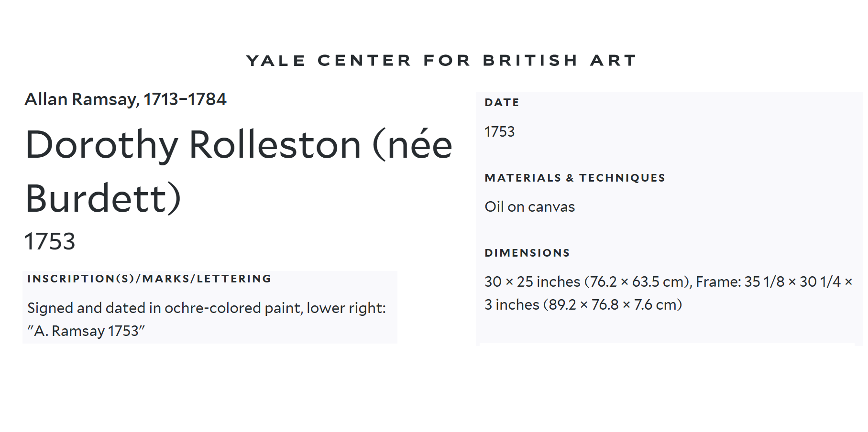This screenshot has height=432, width=868.
Task: Click the word Burdett) in the title
Action: [x=103, y=198]
